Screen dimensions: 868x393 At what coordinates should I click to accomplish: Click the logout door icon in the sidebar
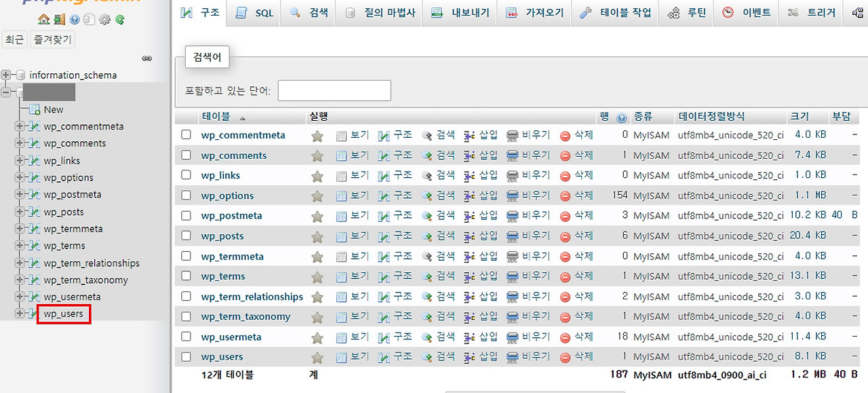coord(59,19)
